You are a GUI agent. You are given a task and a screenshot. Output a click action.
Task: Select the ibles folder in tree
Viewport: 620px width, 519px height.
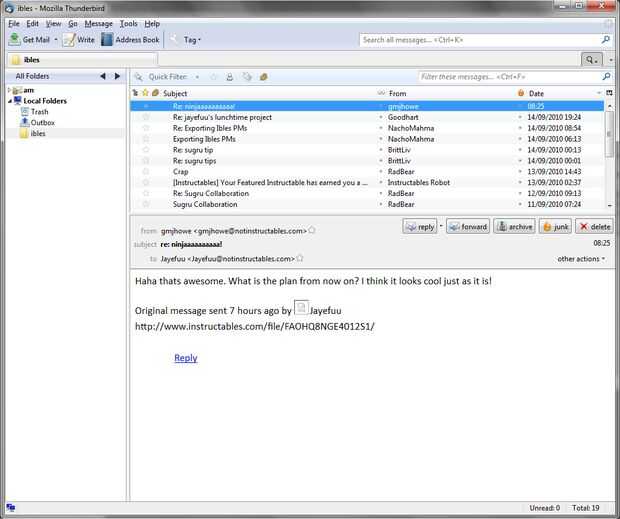click(38, 134)
